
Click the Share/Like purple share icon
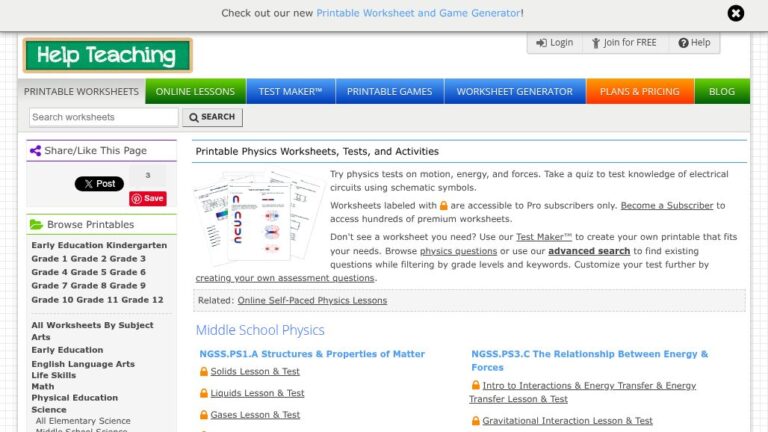coord(35,151)
